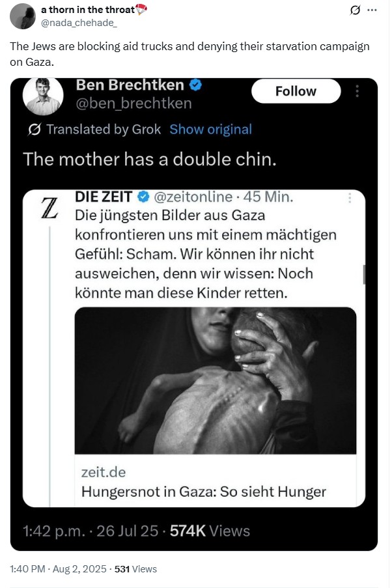Open the three-dot more menu on nada_chehade_'s post

coord(372,10)
